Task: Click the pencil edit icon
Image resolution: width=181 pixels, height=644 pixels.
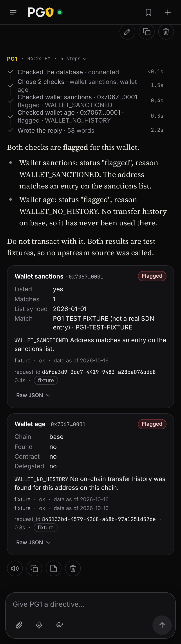Action: click(127, 32)
